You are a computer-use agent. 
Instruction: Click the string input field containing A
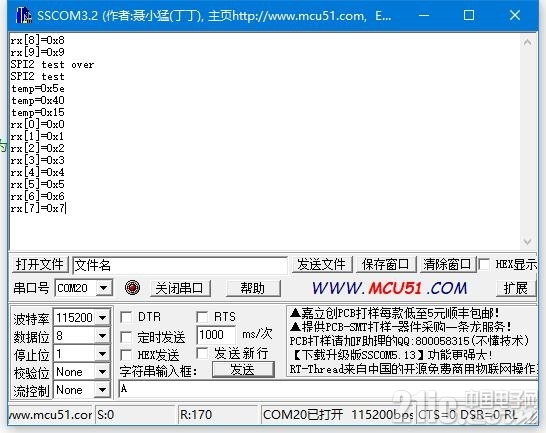tap(328, 389)
